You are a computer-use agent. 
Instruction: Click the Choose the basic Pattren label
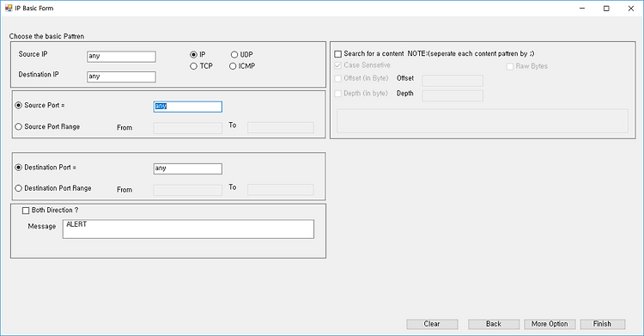[x=47, y=36]
